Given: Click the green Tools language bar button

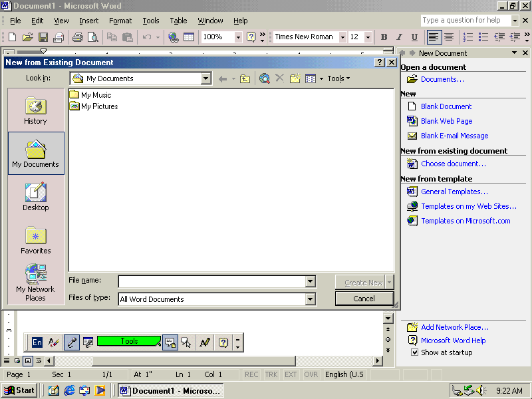Looking at the screenshot, I should tap(129, 341).
